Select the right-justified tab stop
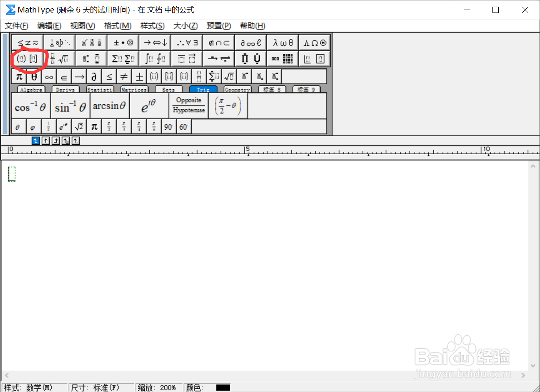This screenshot has width=540, height=392. pos(55,141)
